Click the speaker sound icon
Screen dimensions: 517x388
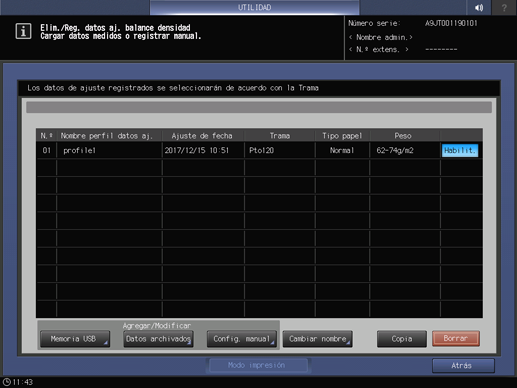479,7
